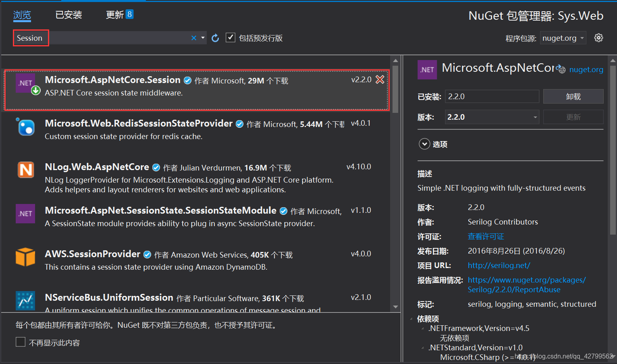The height and width of the screenshot is (364, 617).
Task: Click the AWS.SessionProvider box icon
Action: point(25,257)
